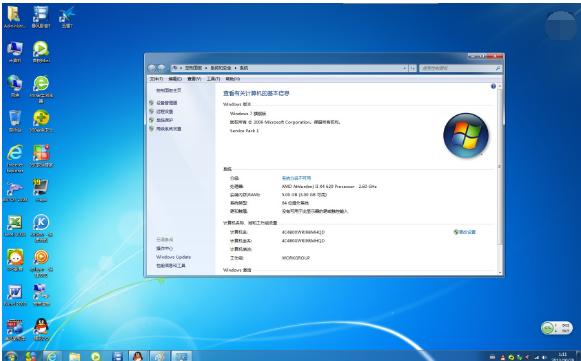Open the 编辑(E) menu
Screen dimensions: 581x361
(x=175, y=79)
